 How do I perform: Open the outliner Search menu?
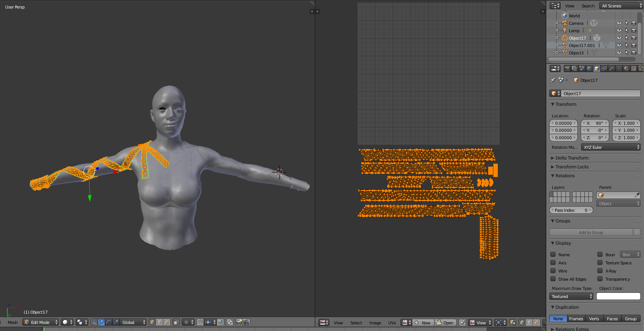(x=588, y=6)
